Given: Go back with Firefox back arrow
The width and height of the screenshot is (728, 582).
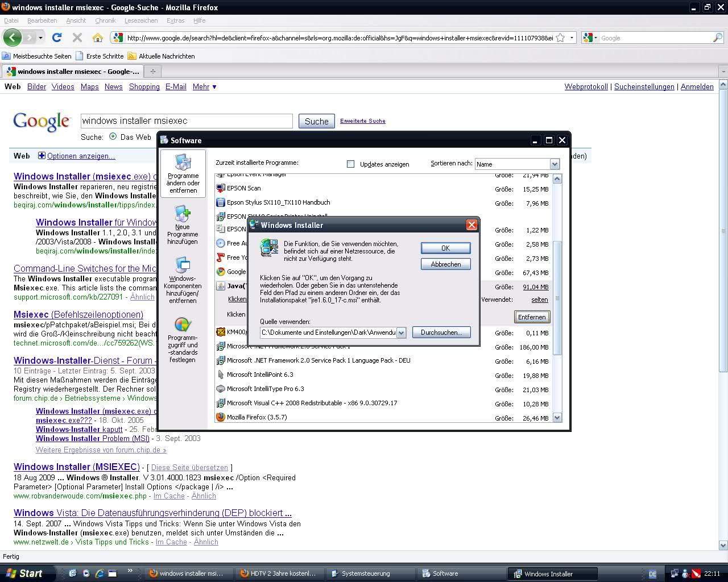Looking at the screenshot, I should point(12,38).
